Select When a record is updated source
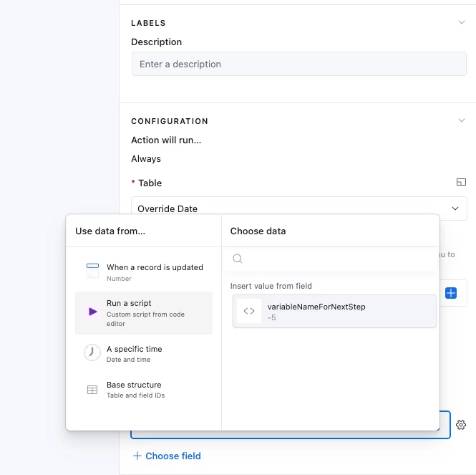Image resolution: width=476 pixels, height=475 pixels. pos(144,272)
